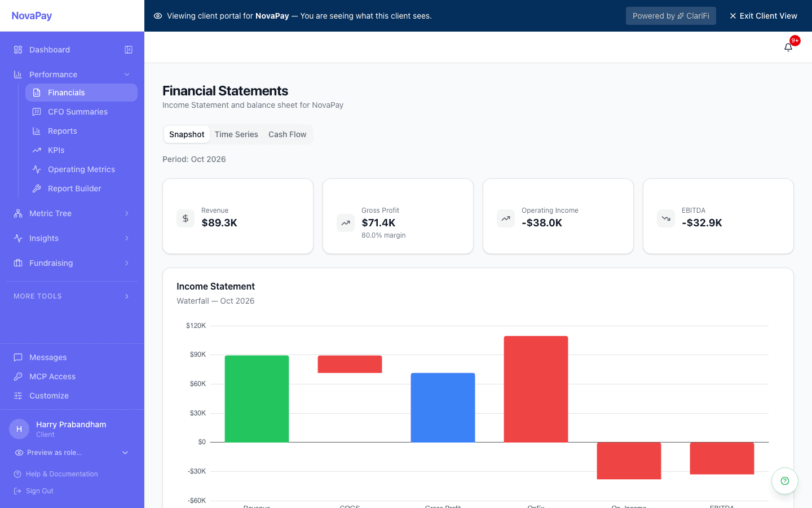Click the Financials document icon

coord(37,93)
